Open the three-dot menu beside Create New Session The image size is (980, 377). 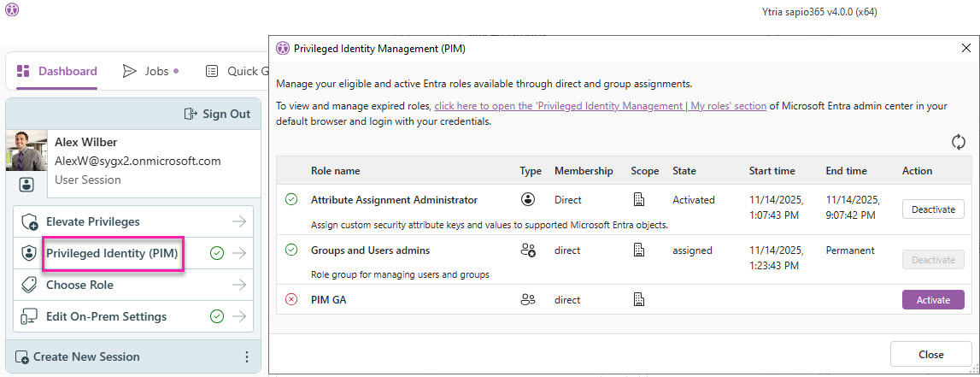(247, 357)
